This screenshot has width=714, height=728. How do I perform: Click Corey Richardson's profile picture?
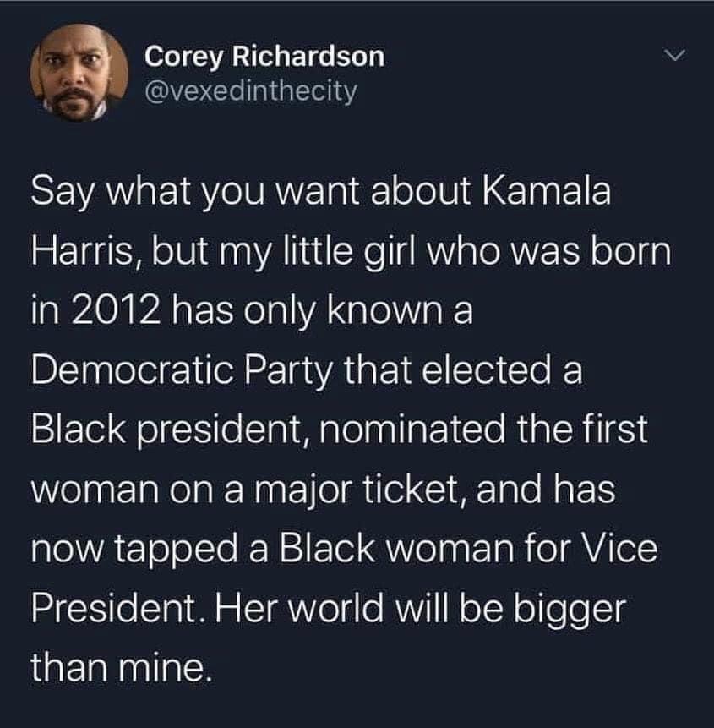(79, 73)
